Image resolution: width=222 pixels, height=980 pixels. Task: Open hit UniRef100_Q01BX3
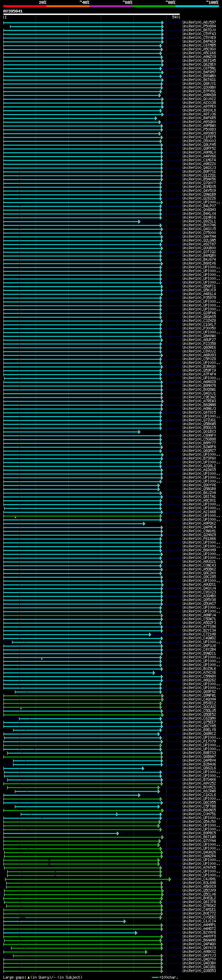[x=199, y=431]
